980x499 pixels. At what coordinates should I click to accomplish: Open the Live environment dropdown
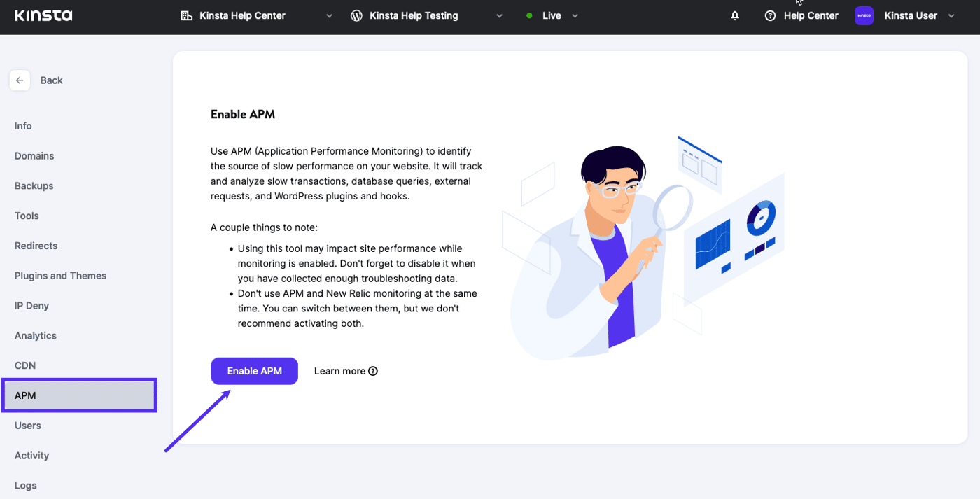pos(575,16)
